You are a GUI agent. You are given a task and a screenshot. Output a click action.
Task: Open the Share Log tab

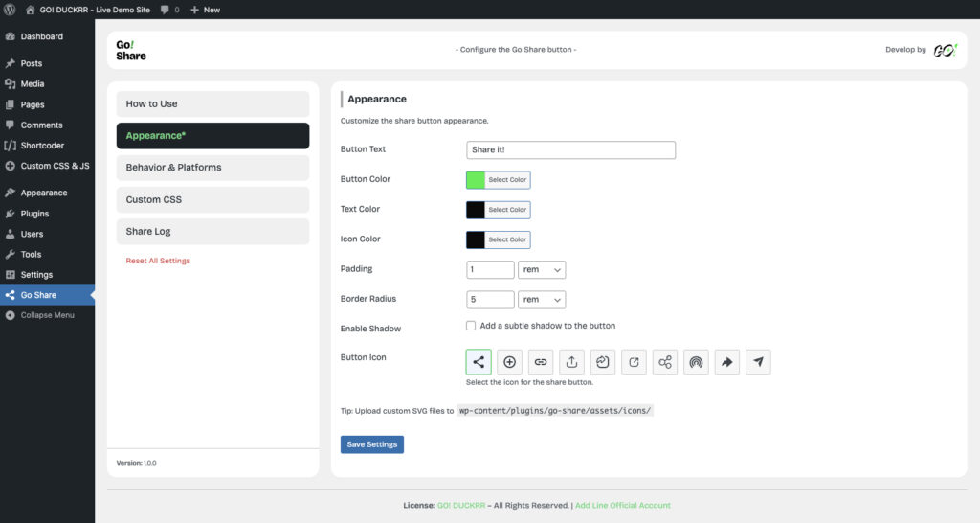click(x=212, y=232)
